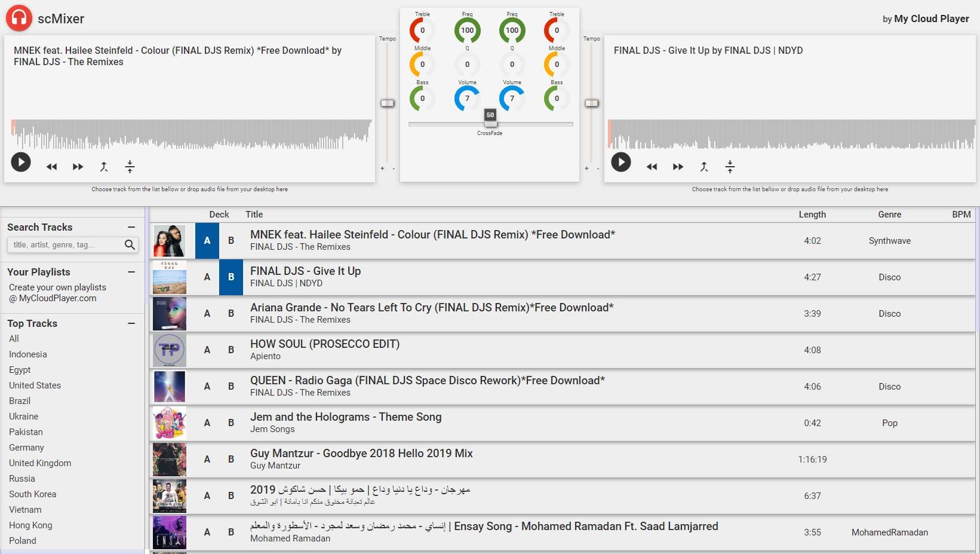
Task: Select Ukraine in Top Tracks
Action: [x=23, y=417]
